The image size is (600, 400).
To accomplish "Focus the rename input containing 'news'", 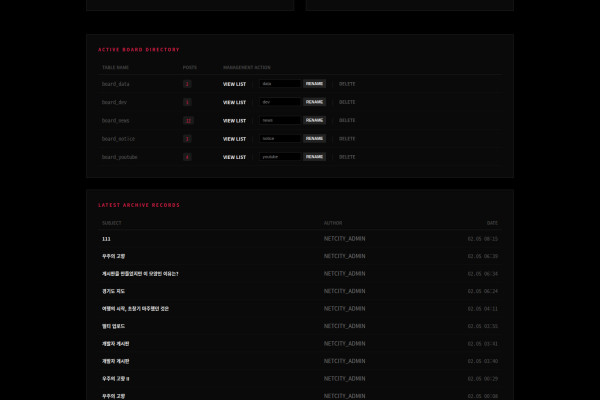I will [279, 120].
